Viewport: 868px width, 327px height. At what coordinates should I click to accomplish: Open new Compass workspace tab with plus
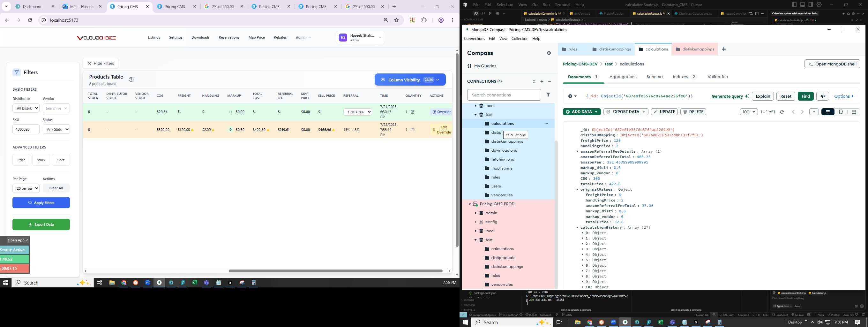tap(724, 49)
